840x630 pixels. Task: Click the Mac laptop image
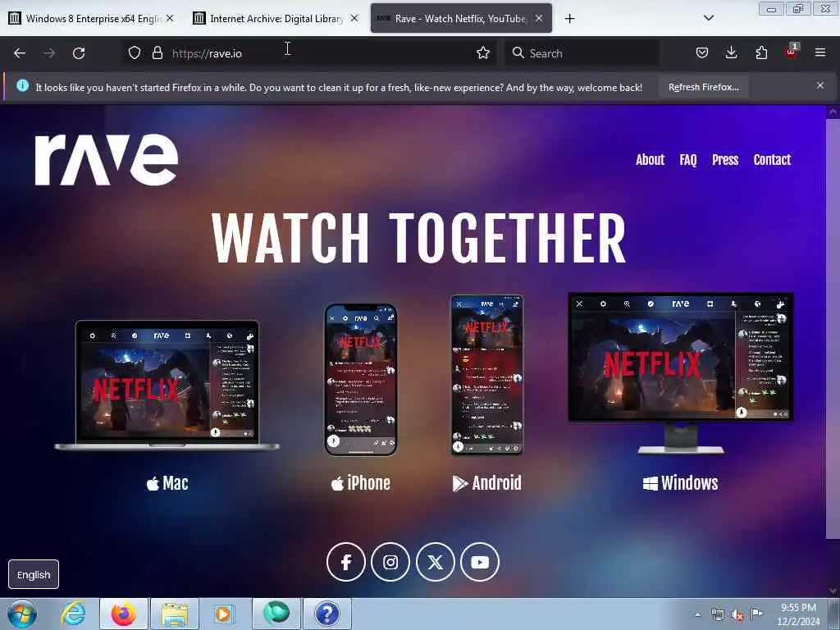coord(167,385)
